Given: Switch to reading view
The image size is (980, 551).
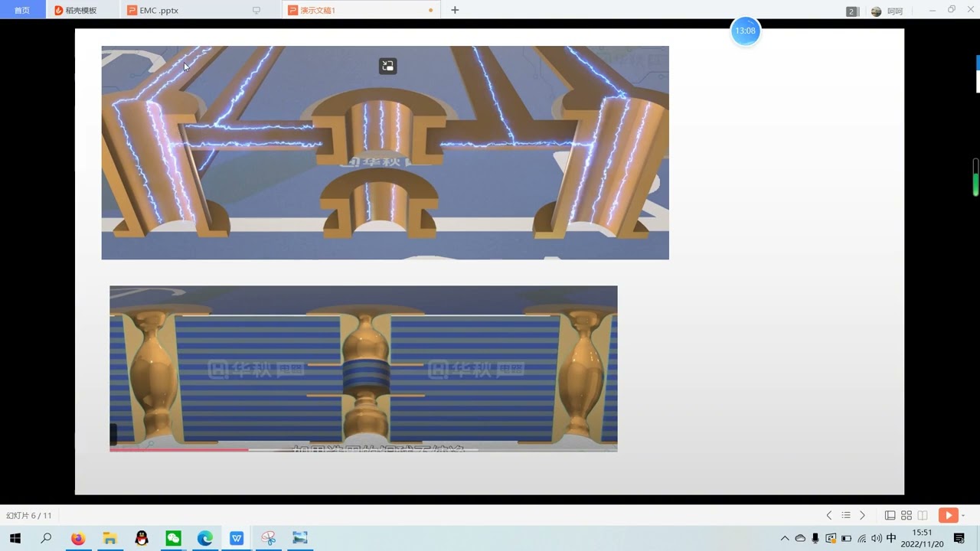Looking at the screenshot, I should (923, 516).
